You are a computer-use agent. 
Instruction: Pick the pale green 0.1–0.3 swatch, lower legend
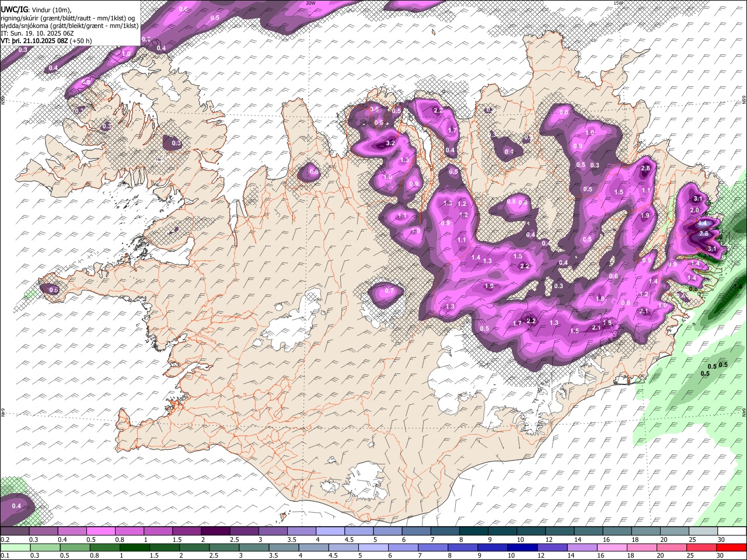[15, 548]
